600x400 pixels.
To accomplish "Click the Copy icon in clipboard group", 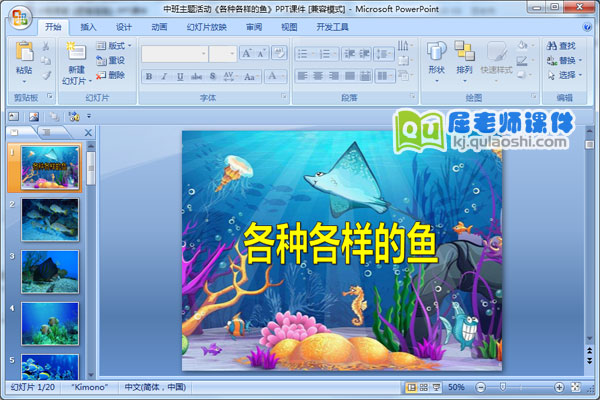I will pos(46,61).
